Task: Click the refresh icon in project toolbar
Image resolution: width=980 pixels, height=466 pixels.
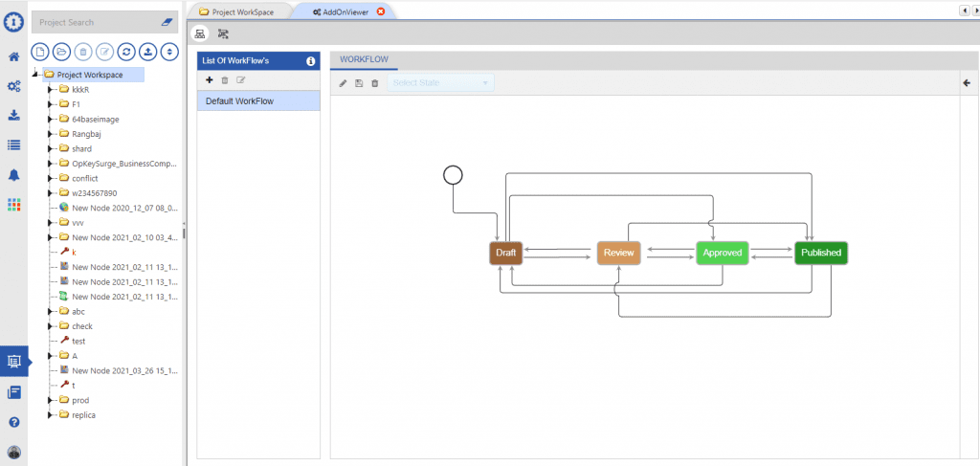Action: click(x=126, y=52)
